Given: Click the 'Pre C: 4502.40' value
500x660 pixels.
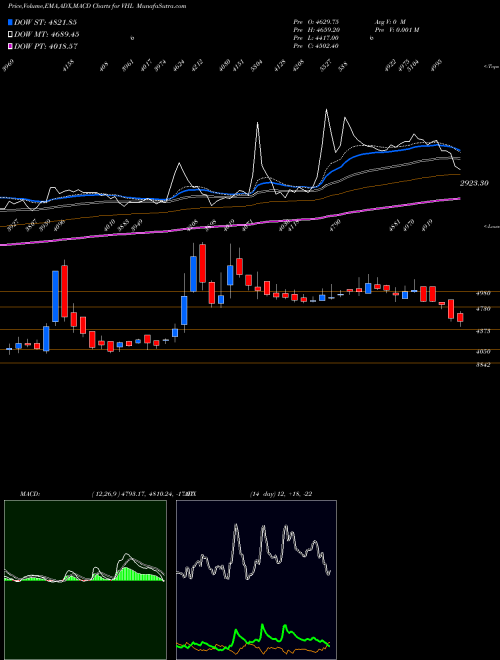Looking at the screenshot, I should (x=316, y=46).
